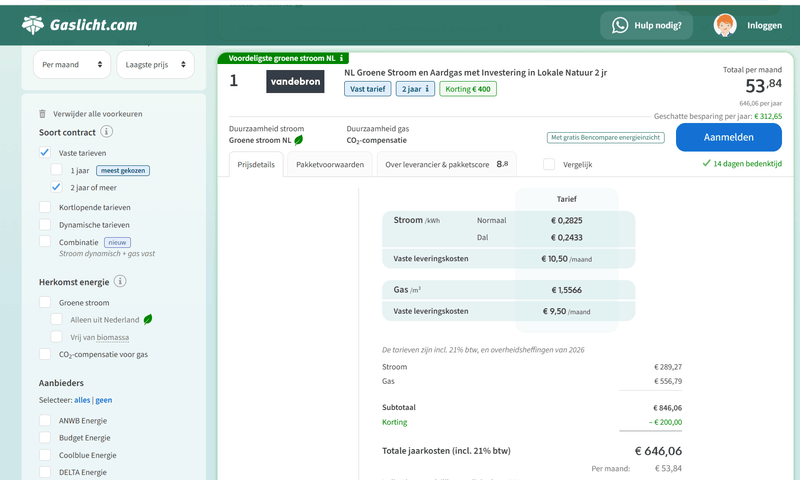Click Normaal stroom tarief € 0,2825
Screen dimensions: 800x480
566,220
